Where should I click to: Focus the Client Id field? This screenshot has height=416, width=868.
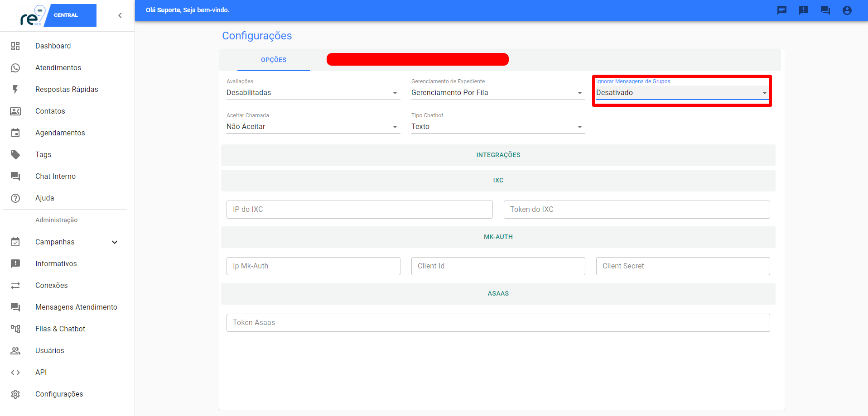point(498,266)
